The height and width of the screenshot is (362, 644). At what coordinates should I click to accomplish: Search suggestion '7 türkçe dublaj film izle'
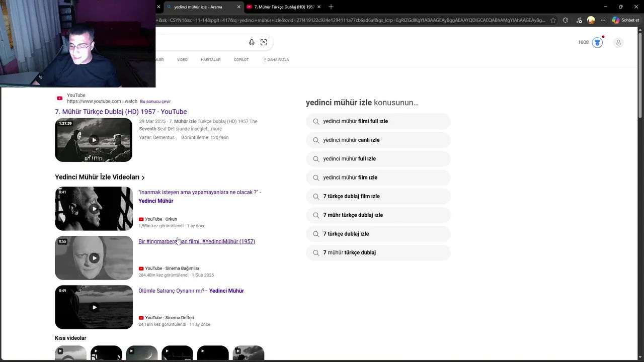pos(378,196)
